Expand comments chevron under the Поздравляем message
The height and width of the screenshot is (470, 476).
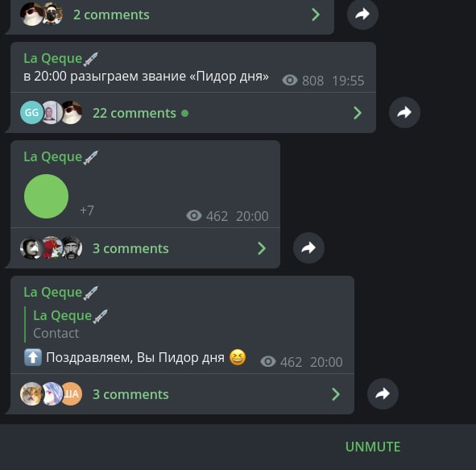click(x=336, y=394)
